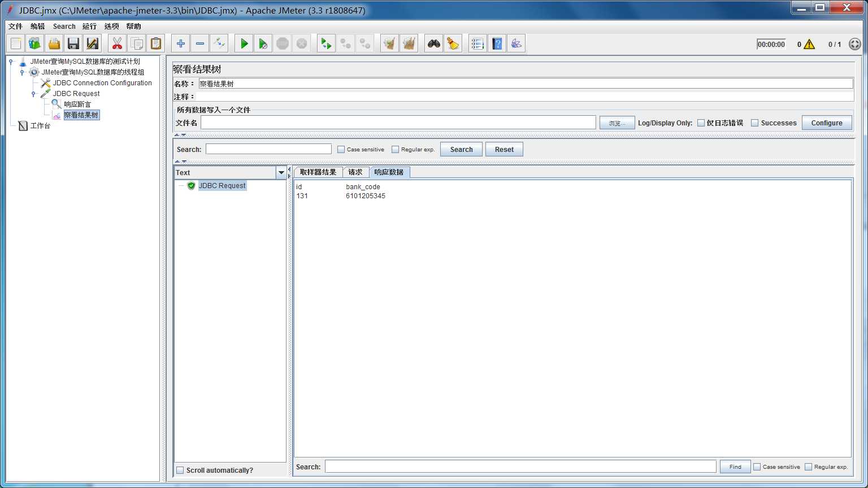Screen dimensions: 868x488
Task: Save the test plan with floppy icon
Action: pos(73,43)
